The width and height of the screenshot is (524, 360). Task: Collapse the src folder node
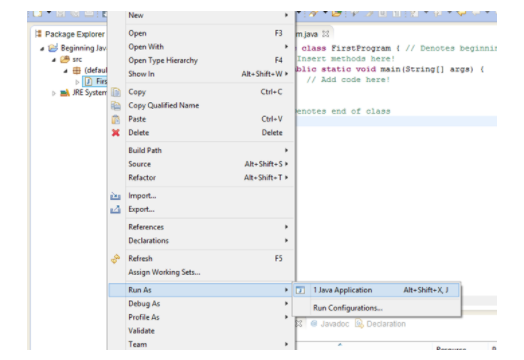(x=54, y=60)
